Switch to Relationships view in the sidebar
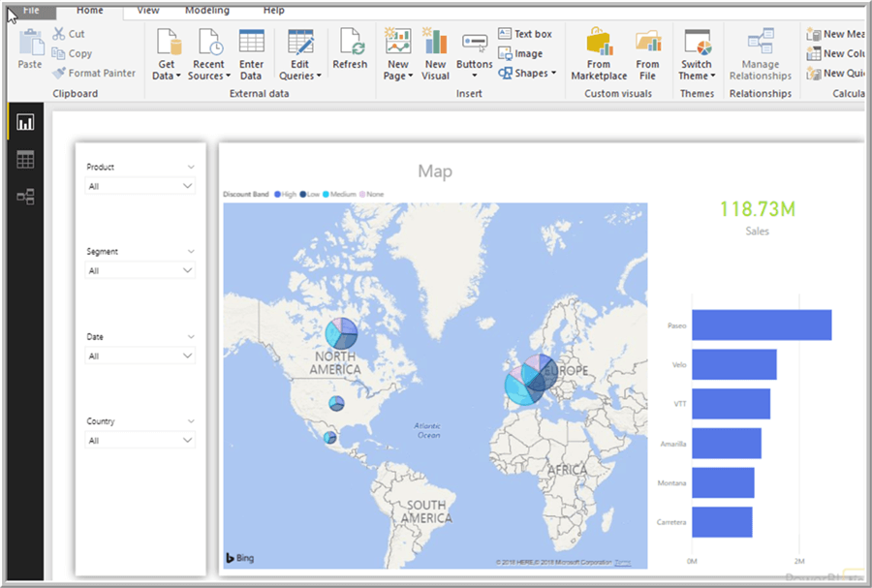 pyautogui.click(x=25, y=197)
